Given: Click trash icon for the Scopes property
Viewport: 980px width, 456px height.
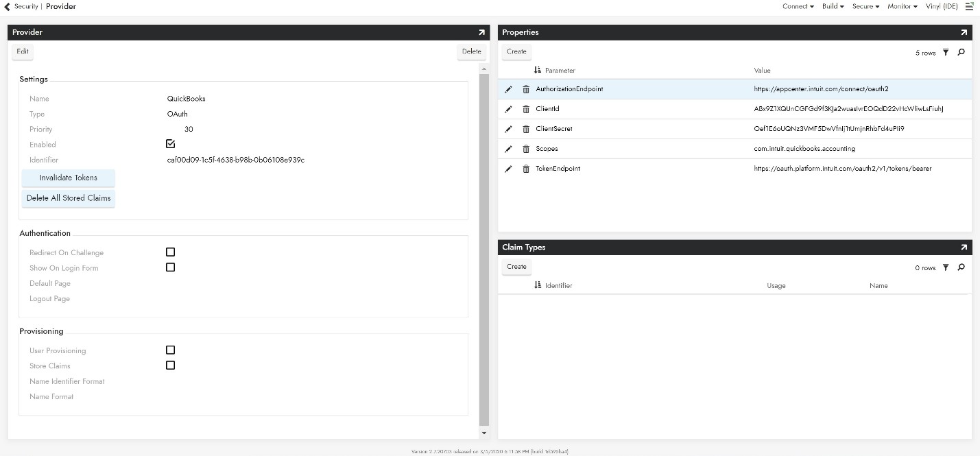Looking at the screenshot, I should pyautogui.click(x=526, y=149).
